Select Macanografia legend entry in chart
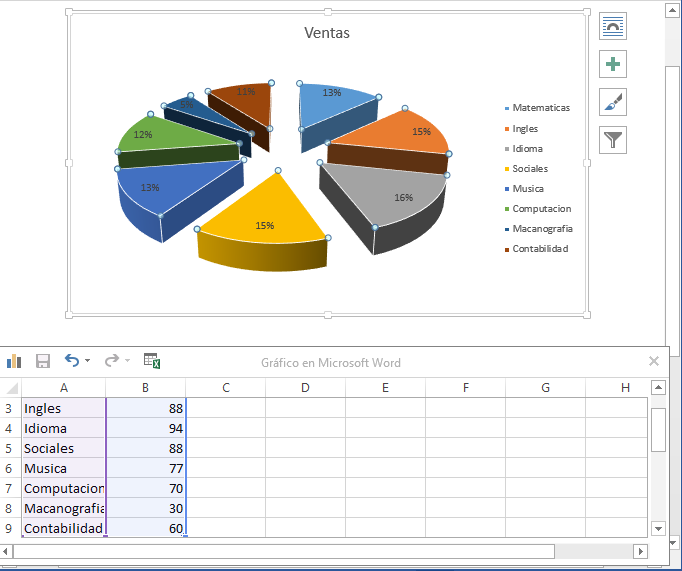 coord(538,229)
